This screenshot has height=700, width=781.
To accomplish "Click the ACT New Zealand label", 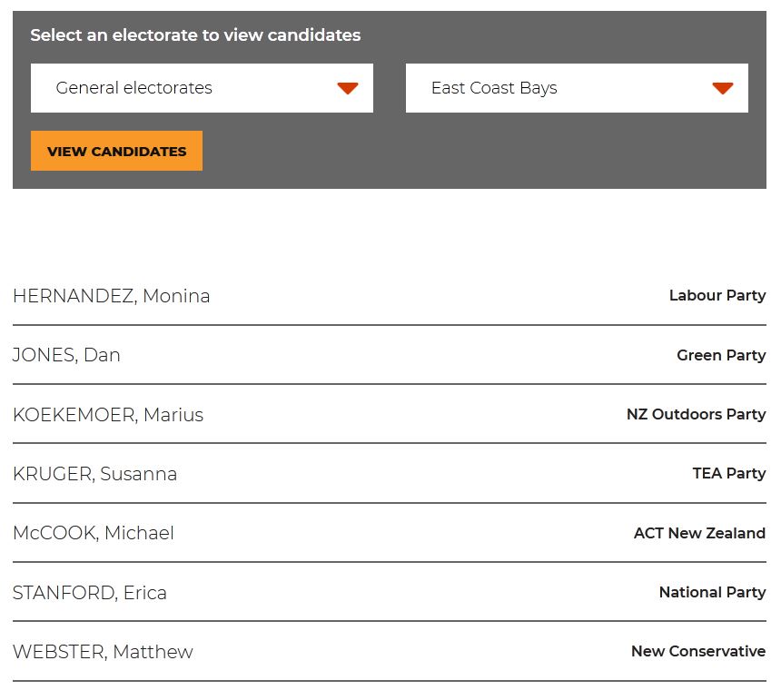I will click(699, 533).
